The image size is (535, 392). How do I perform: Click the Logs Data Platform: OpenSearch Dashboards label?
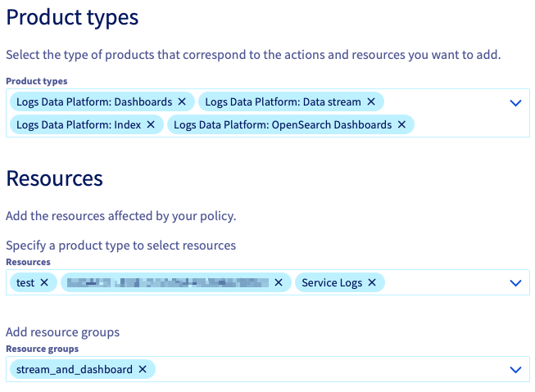(283, 124)
